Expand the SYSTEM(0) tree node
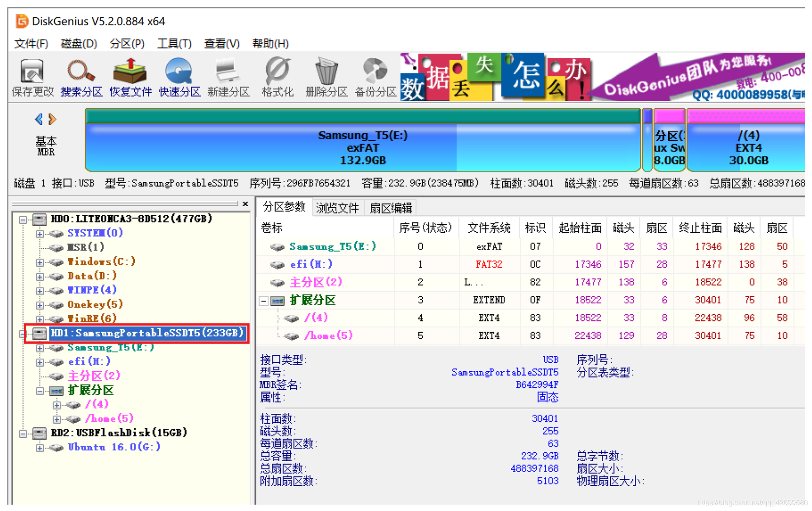 [40, 234]
